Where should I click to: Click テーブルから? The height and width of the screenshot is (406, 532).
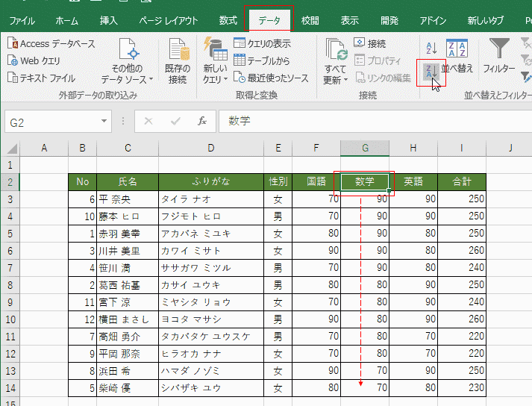[262, 60]
